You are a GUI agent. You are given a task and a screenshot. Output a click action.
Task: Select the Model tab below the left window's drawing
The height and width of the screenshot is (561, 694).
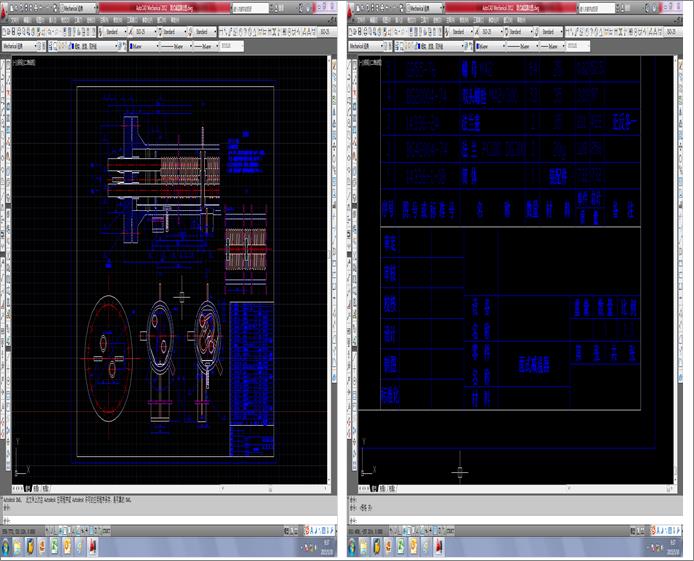click(27, 488)
